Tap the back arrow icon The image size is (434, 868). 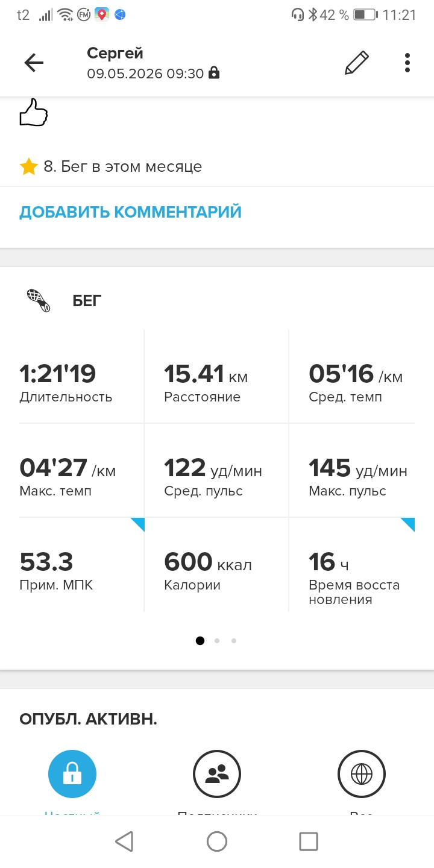click(34, 63)
